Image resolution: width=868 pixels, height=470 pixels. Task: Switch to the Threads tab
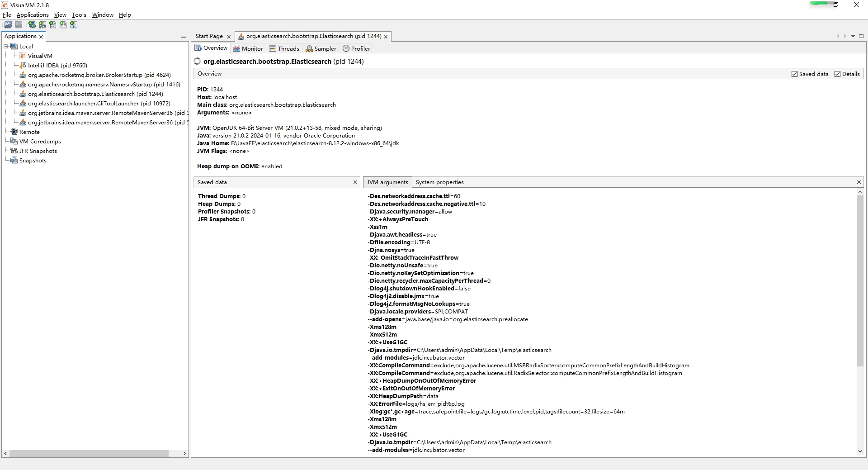(x=284, y=48)
